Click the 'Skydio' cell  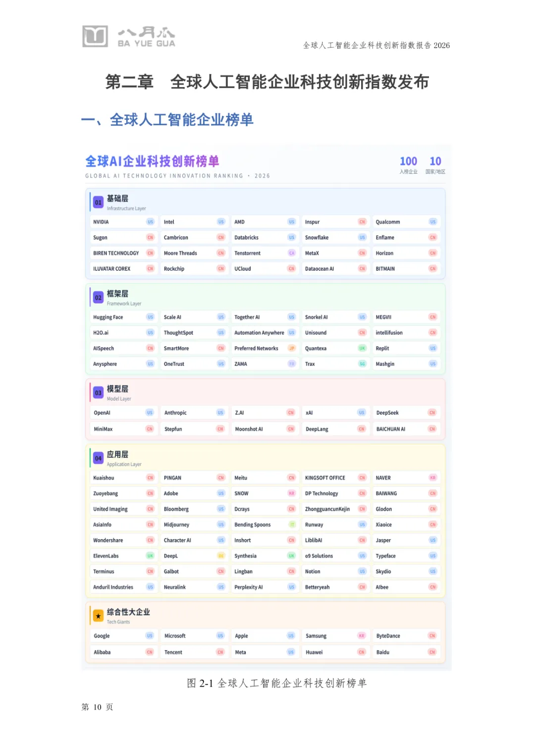(x=406, y=571)
